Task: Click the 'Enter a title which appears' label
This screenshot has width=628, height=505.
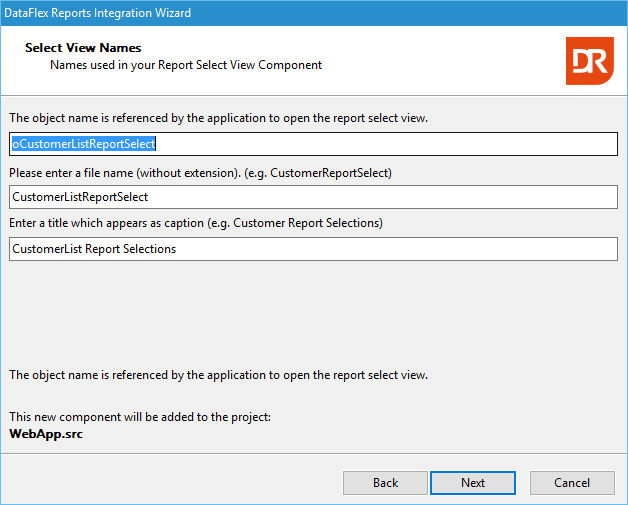Action: pos(196,223)
